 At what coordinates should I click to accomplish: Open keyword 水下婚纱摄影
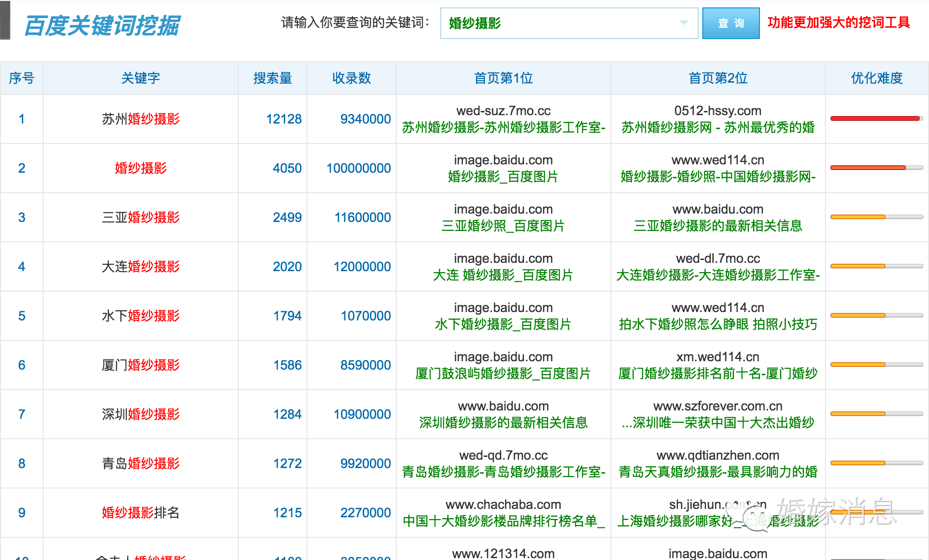(141, 316)
